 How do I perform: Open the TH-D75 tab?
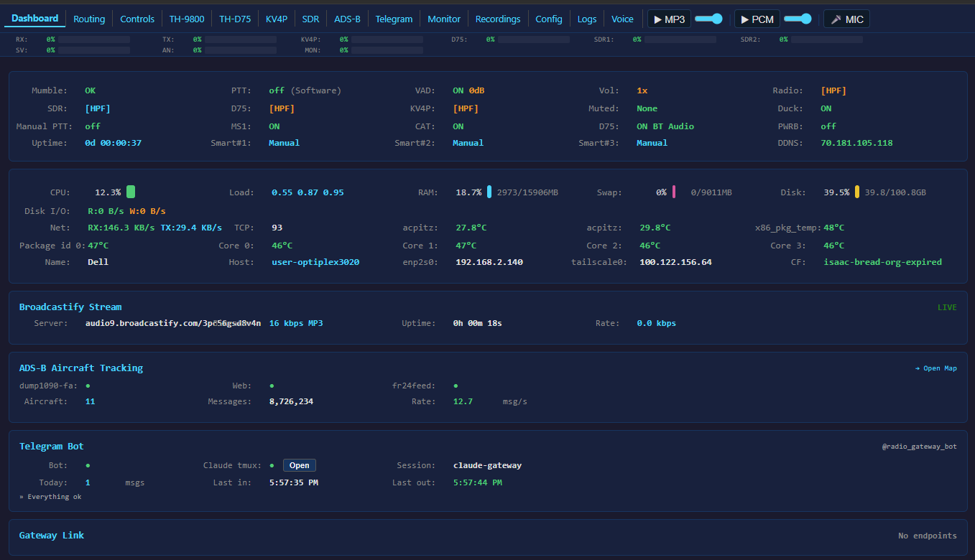tap(235, 19)
